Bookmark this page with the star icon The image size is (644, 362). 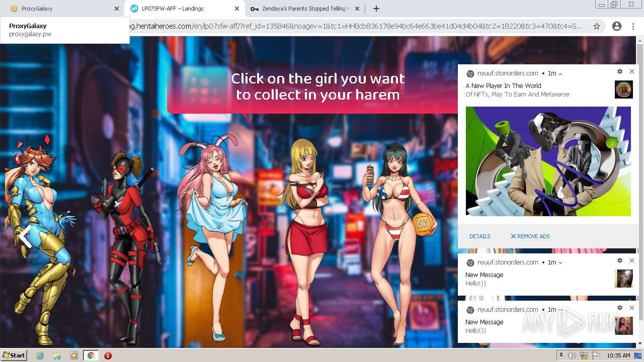597,26
